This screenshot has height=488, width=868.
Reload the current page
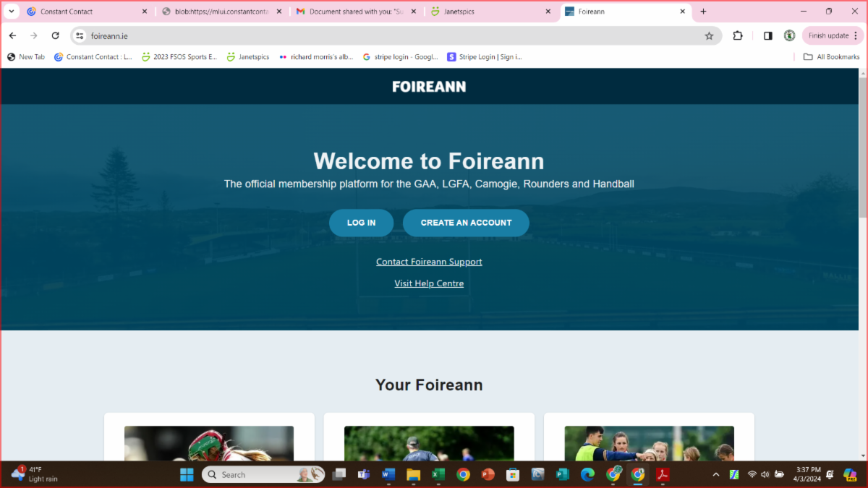click(55, 35)
